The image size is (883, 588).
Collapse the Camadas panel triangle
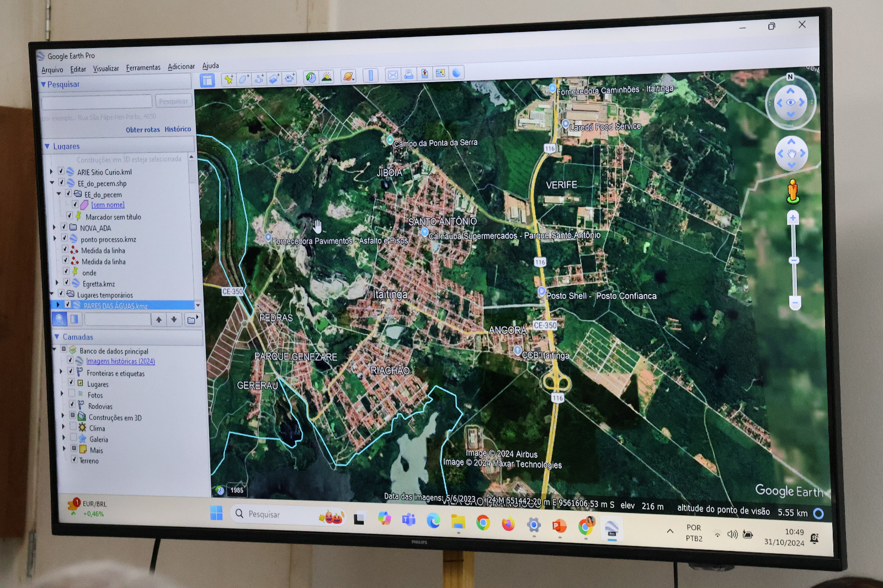click(x=57, y=336)
